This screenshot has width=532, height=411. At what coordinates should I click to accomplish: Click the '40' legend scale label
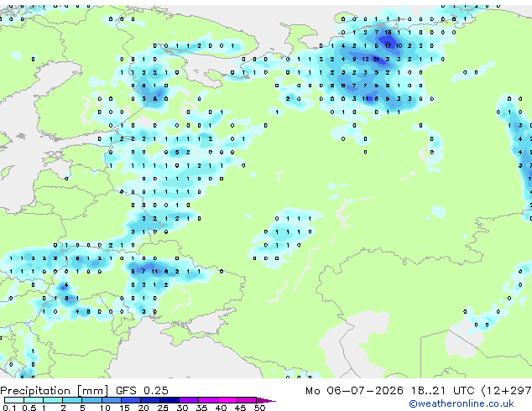click(221, 408)
